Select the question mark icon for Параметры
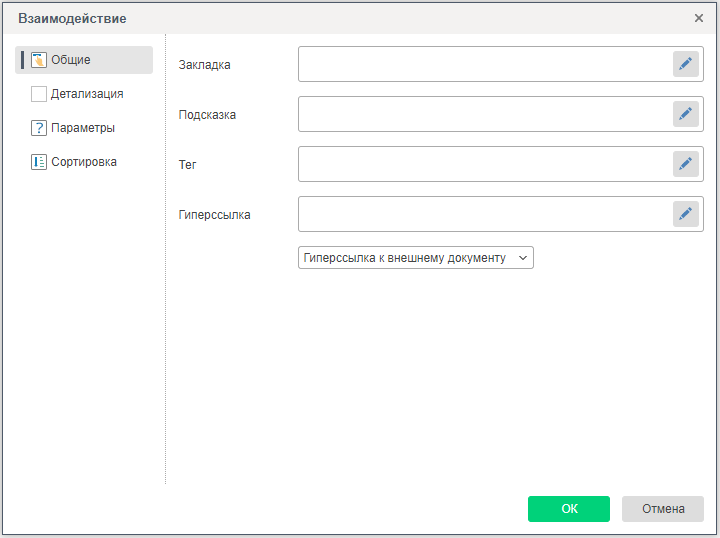The image size is (720, 538). coord(39,128)
